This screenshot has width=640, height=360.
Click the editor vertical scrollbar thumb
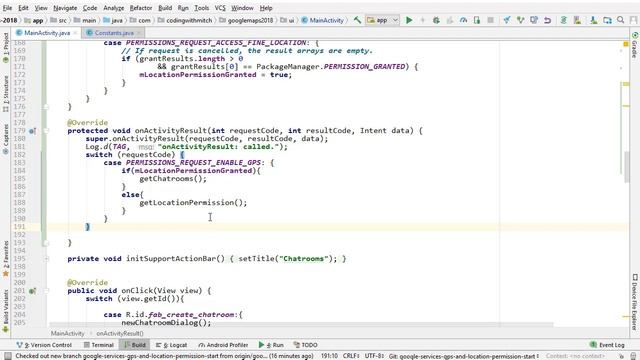point(627,167)
